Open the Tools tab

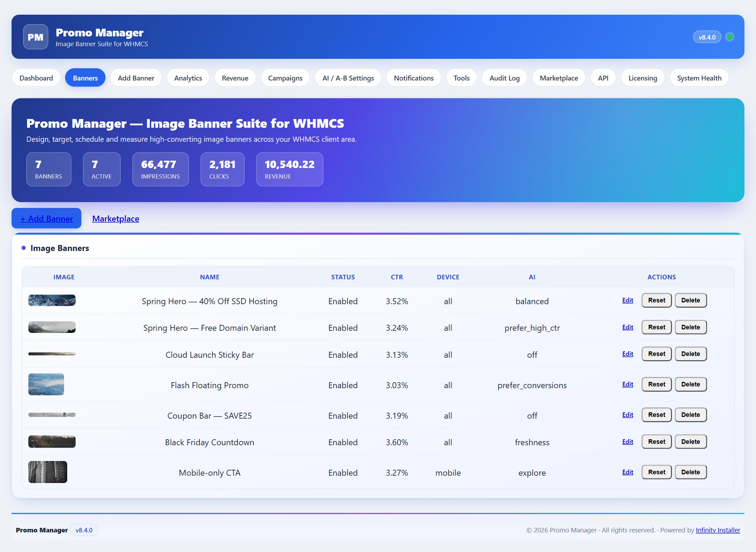461,78
